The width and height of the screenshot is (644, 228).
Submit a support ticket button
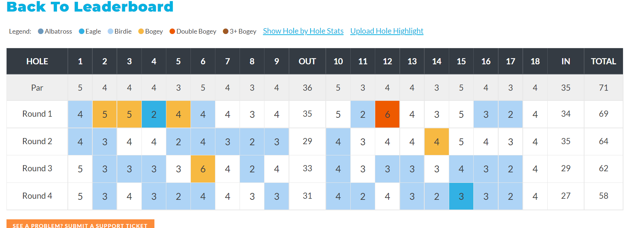click(x=80, y=224)
